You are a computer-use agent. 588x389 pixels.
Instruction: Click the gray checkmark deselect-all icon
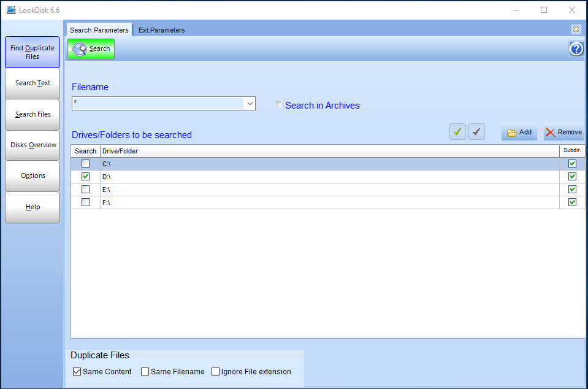coord(476,132)
